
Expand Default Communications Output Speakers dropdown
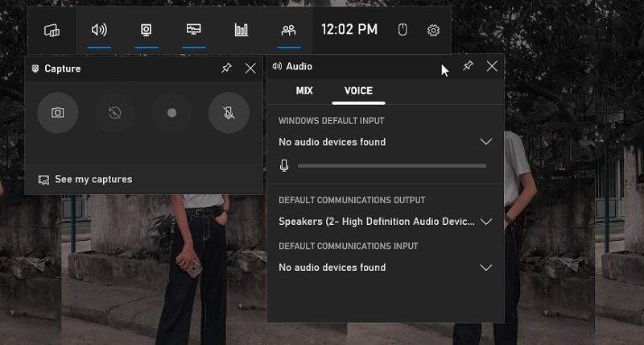(485, 222)
